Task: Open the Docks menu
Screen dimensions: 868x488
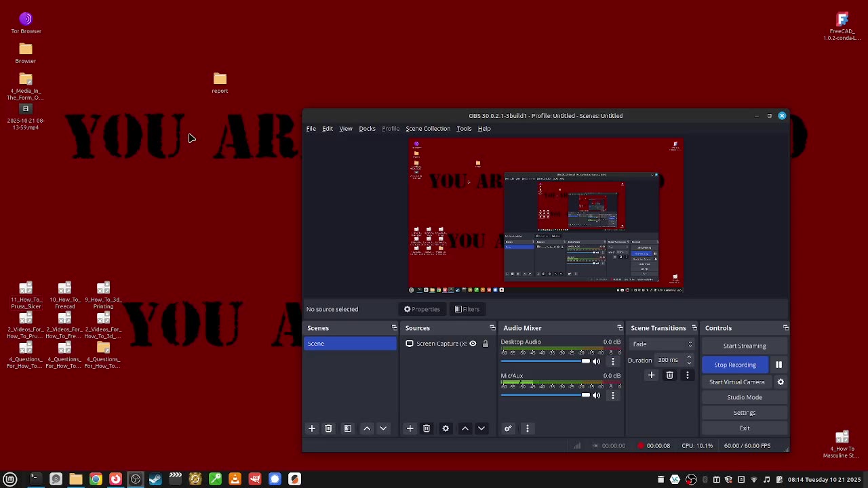Action: tap(367, 129)
